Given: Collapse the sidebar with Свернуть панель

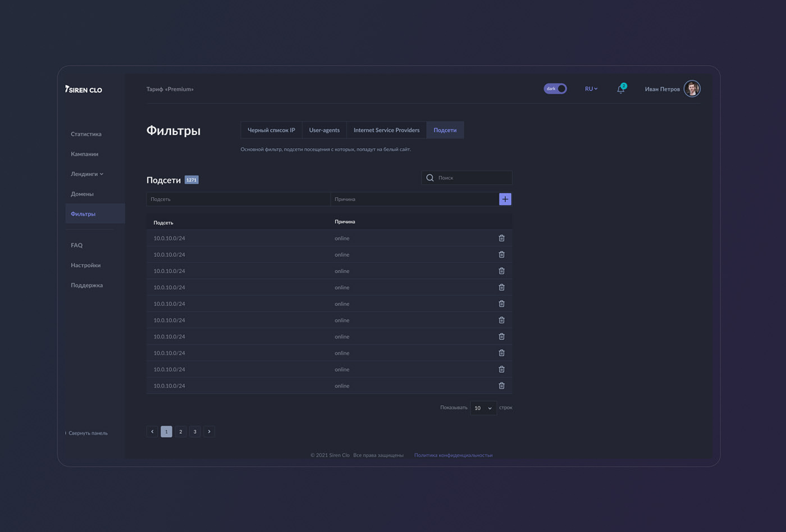Looking at the screenshot, I should (x=87, y=433).
